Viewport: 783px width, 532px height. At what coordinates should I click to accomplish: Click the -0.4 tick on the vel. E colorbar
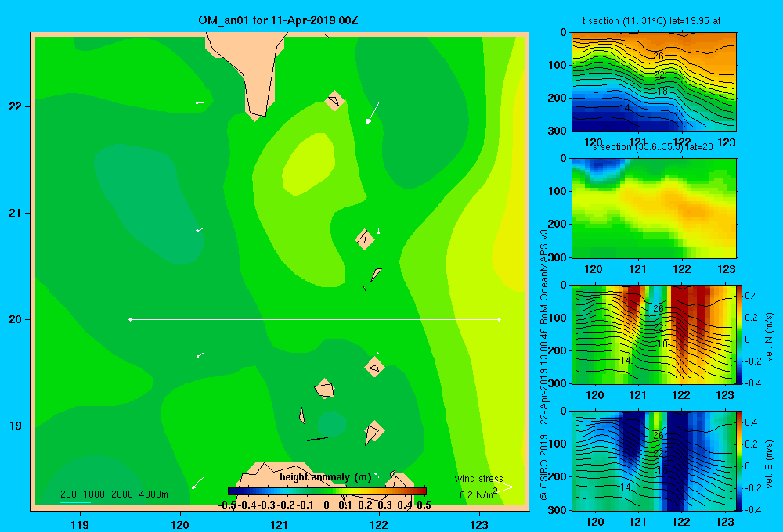coord(753,509)
